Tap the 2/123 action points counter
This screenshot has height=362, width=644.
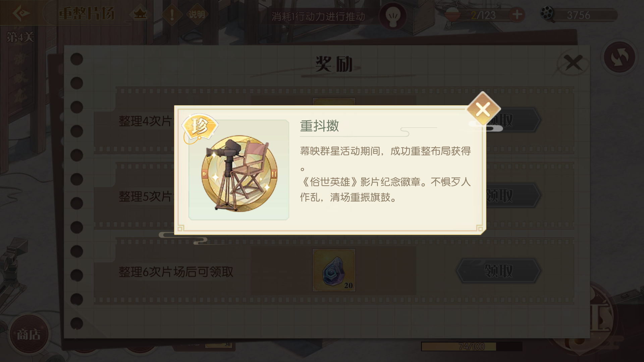tap(483, 15)
